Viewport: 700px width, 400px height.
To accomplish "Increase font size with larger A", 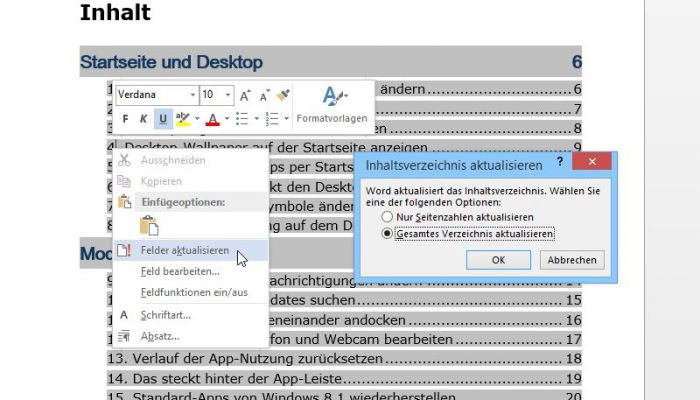I will [245, 96].
